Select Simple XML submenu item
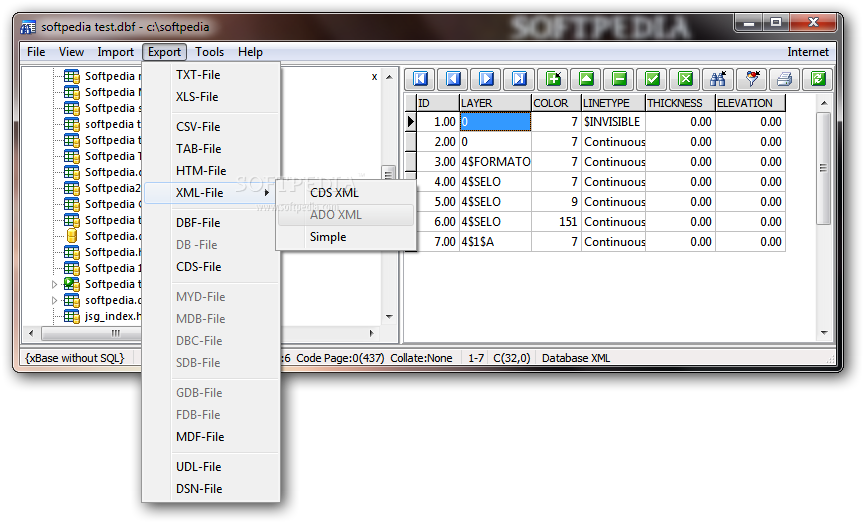The width and height of the screenshot is (864, 523). pos(346,237)
